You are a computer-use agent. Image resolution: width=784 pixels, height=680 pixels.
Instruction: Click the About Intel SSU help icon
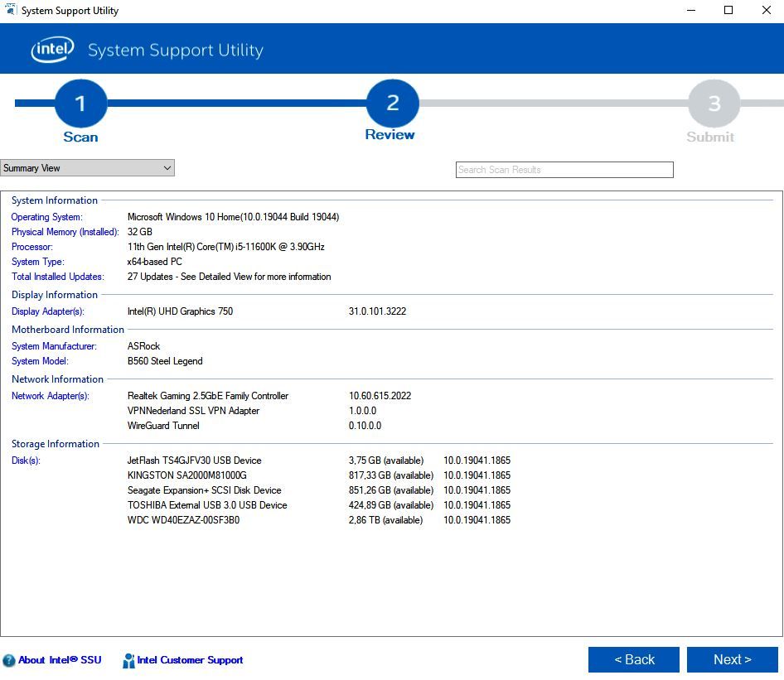(x=8, y=660)
